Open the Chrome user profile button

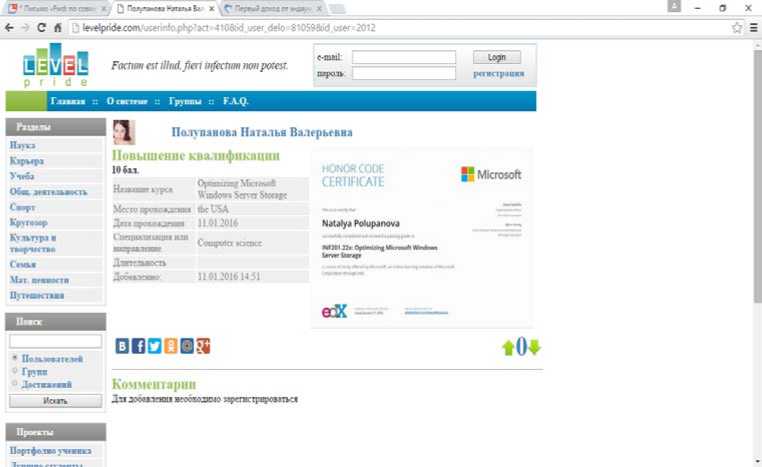pos(674,6)
